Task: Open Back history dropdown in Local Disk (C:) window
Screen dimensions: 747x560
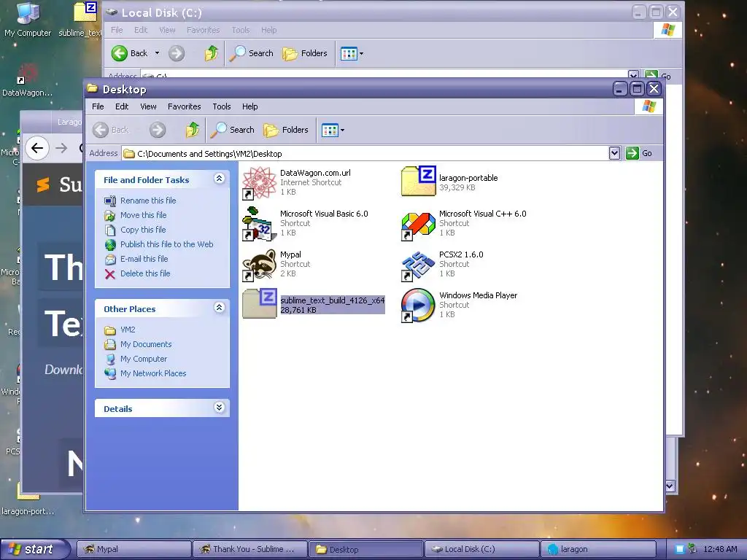Action: tap(158, 53)
